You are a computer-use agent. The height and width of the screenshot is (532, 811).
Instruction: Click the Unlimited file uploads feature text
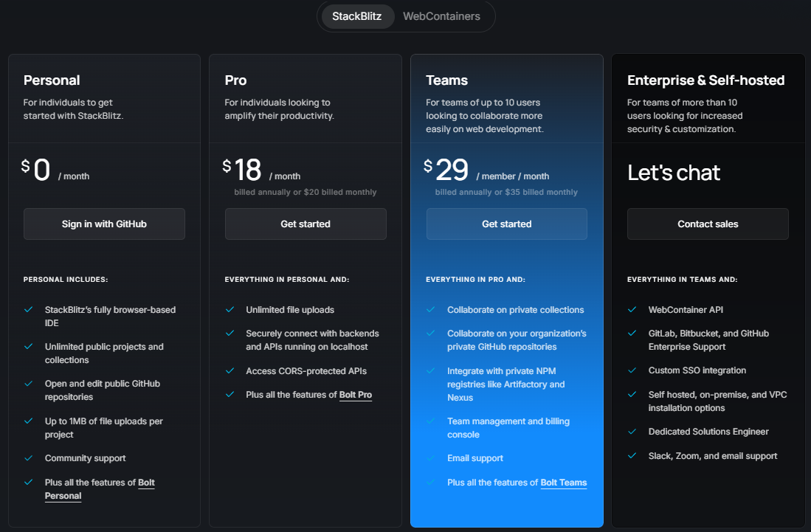click(290, 310)
